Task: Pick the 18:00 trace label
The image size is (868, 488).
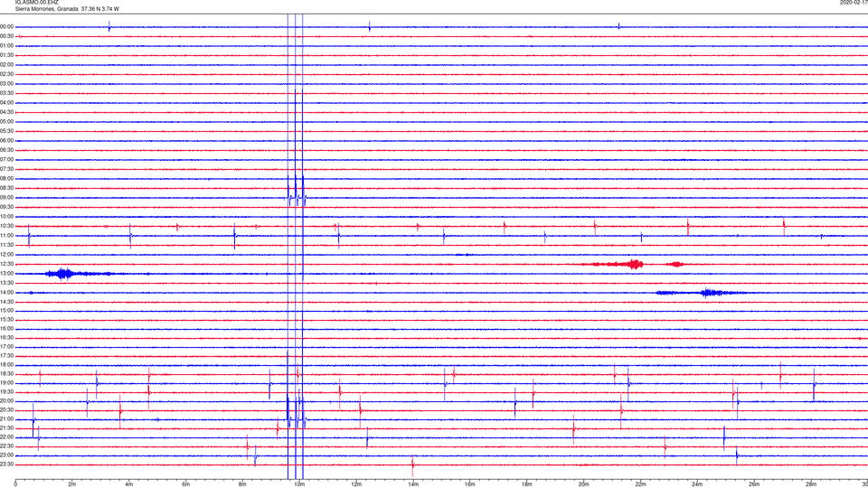Action: 6,364
